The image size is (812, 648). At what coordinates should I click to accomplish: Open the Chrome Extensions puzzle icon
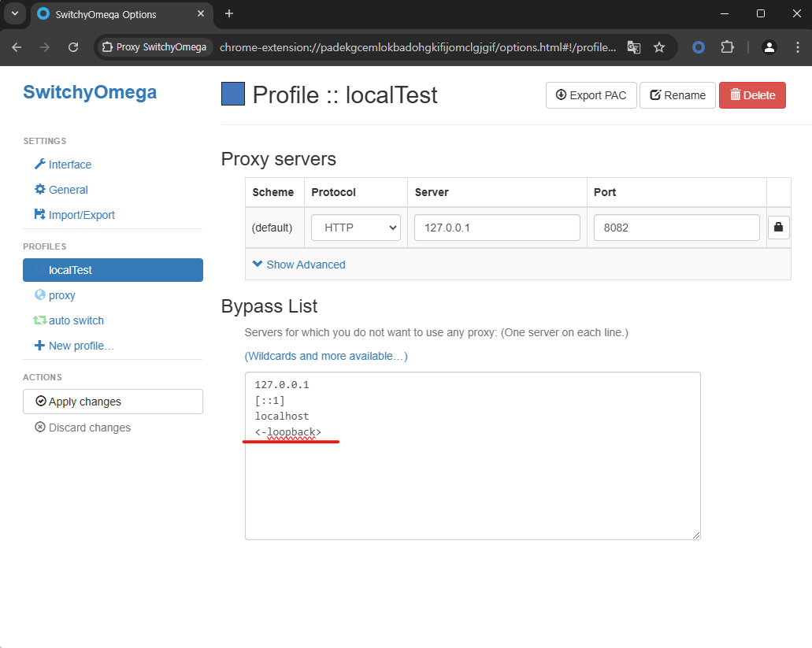(x=728, y=47)
